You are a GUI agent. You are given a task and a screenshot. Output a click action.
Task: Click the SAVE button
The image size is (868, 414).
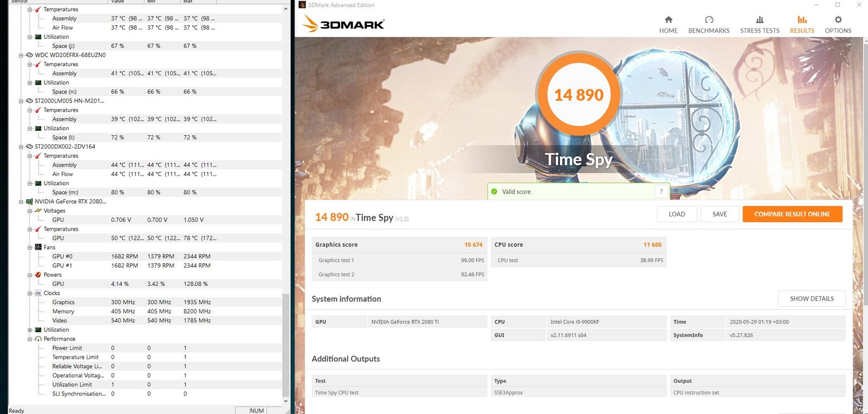[x=720, y=214]
